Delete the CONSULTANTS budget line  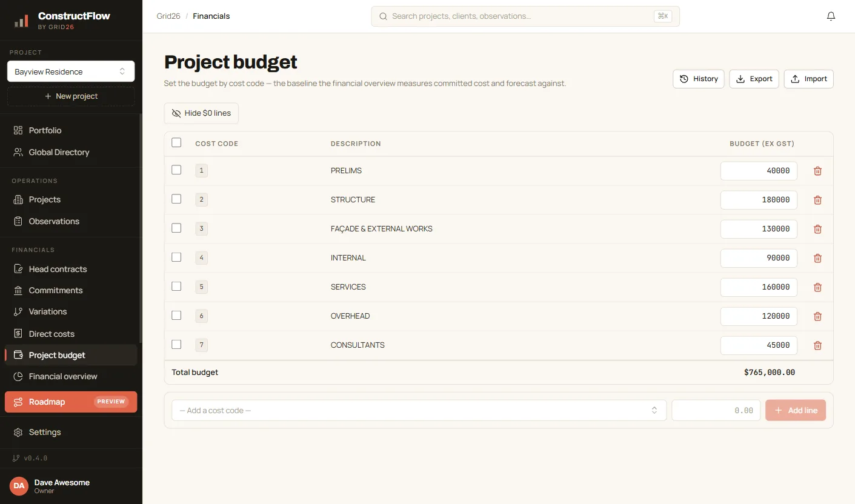point(817,345)
